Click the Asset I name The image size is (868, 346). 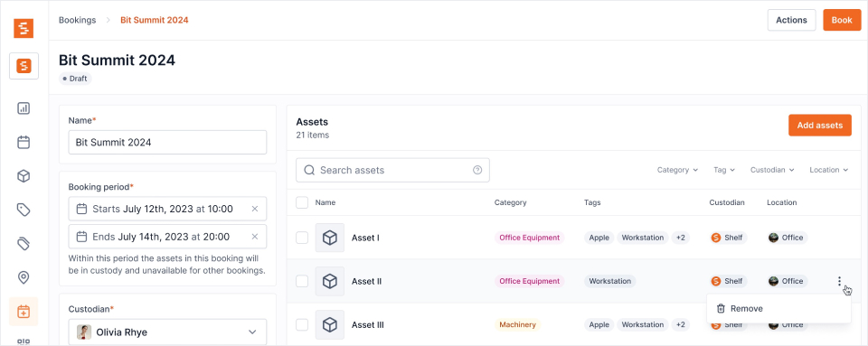[x=365, y=238]
